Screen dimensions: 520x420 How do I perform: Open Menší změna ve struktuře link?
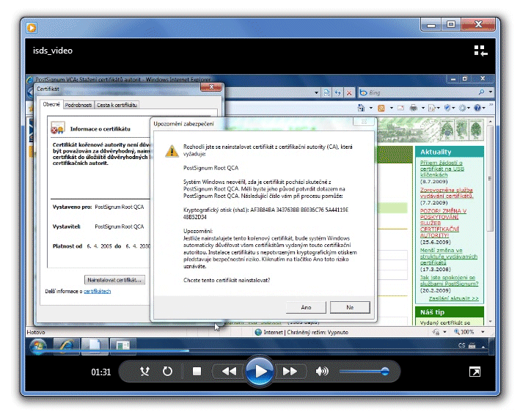[x=449, y=257]
